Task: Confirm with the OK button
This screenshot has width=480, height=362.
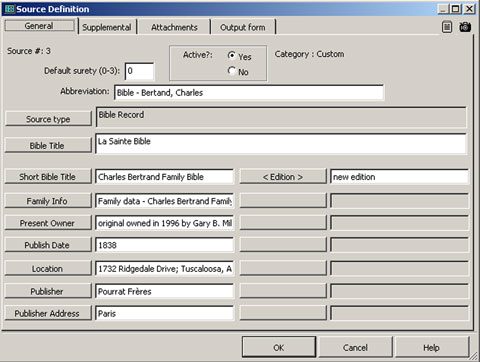Action: point(279,347)
